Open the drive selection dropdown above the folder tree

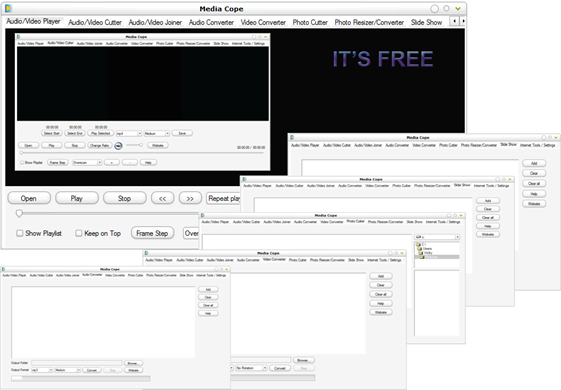(437, 237)
